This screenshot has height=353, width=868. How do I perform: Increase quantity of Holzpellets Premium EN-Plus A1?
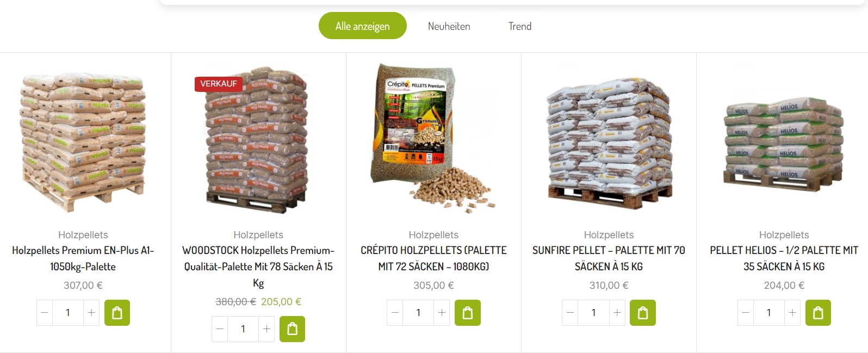coord(91,313)
